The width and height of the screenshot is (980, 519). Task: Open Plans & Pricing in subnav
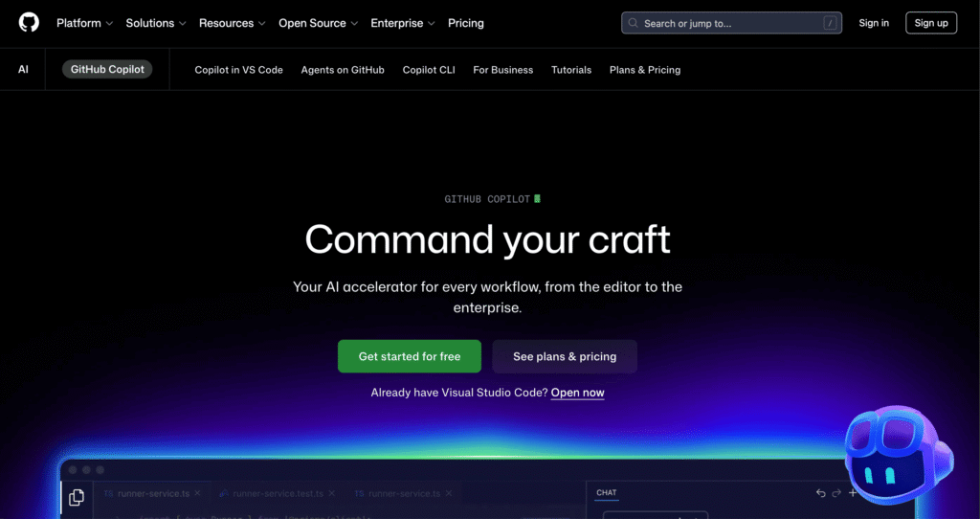[x=645, y=70]
